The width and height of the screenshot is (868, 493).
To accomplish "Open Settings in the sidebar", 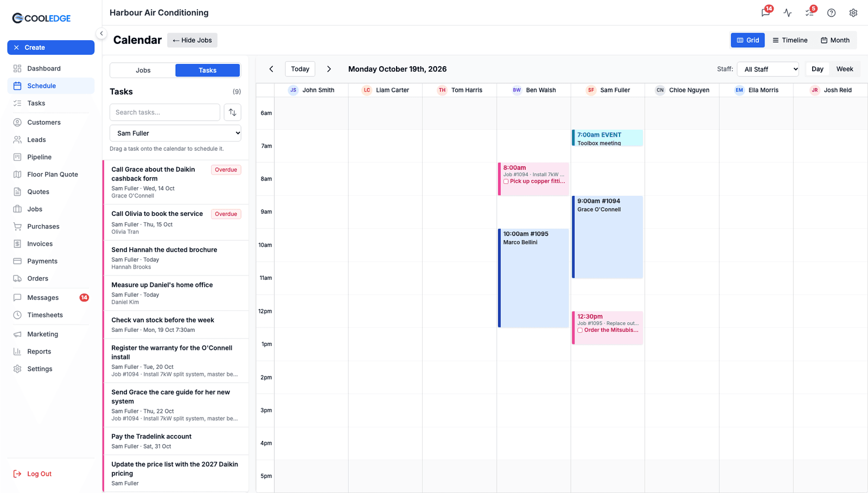I will click(51, 369).
